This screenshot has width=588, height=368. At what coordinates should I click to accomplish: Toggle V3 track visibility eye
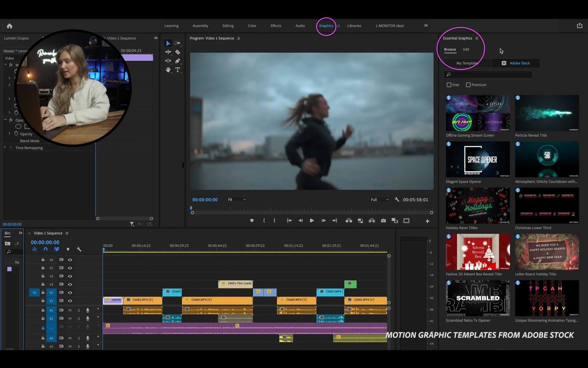point(70,284)
